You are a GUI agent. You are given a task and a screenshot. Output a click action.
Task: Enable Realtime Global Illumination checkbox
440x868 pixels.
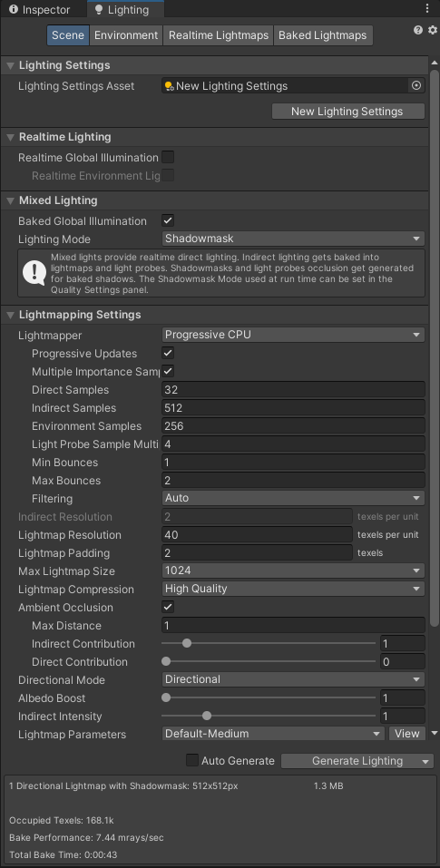pyautogui.click(x=168, y=157)
